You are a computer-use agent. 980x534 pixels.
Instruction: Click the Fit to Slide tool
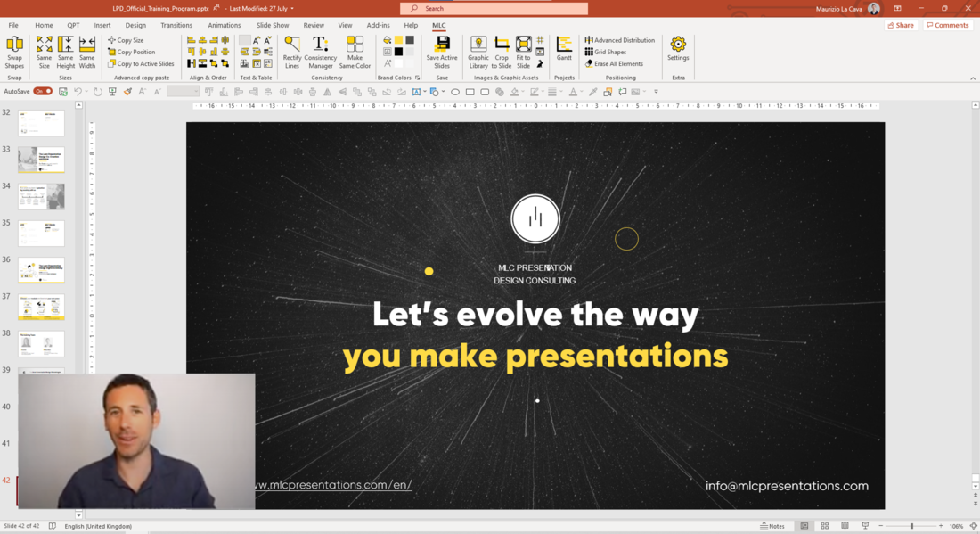[x=523, y=53]
